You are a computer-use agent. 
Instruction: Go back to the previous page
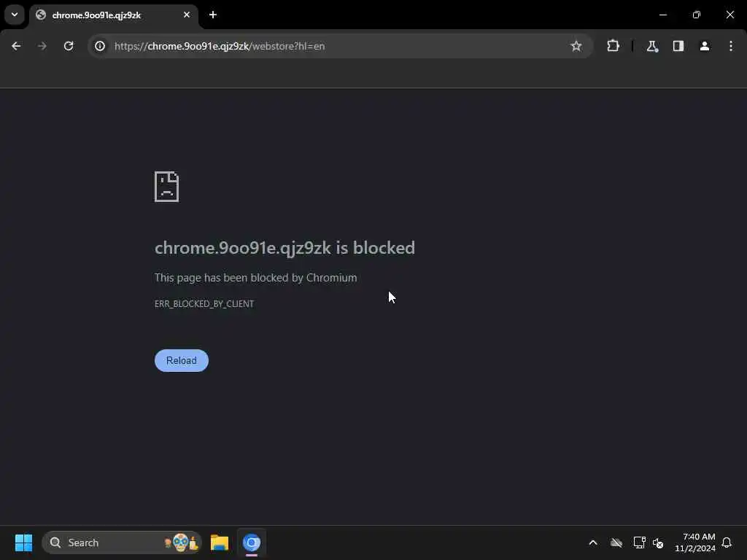[16, 46]
